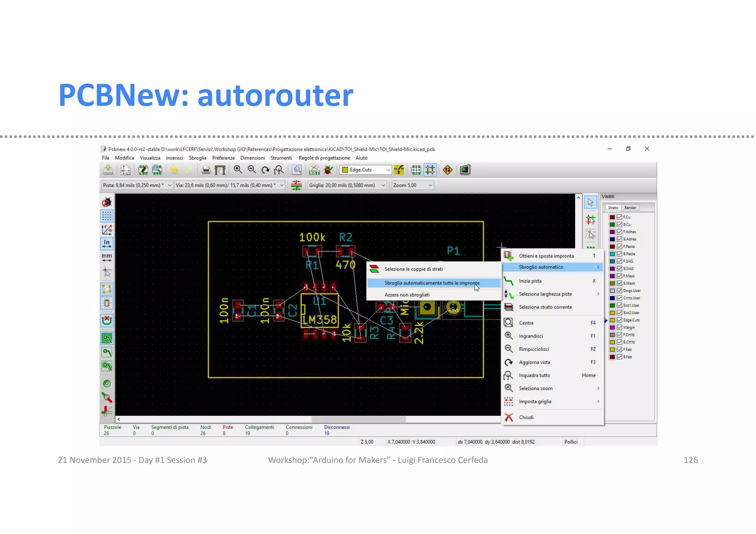Open the File menu
The width and height of the screenshot is (756, 534).
pos(106,158)
